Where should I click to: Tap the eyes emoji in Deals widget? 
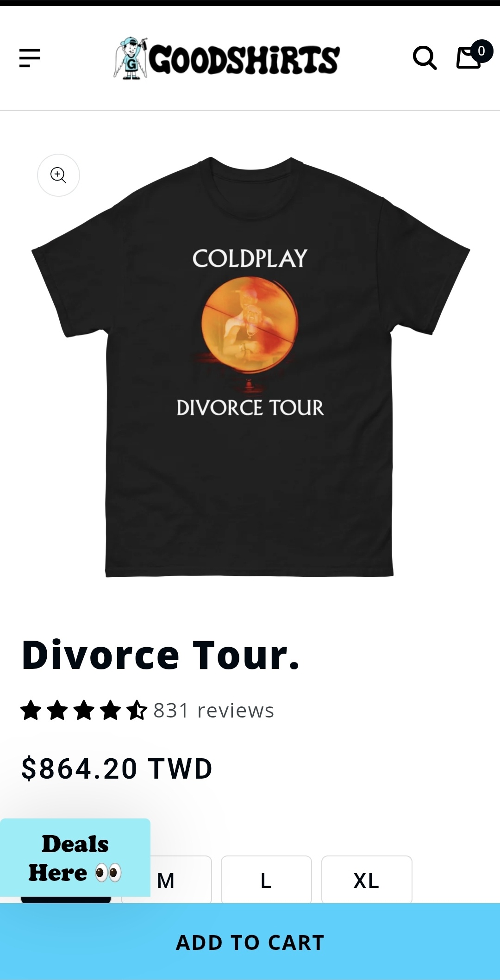click(x=108, y=873)
